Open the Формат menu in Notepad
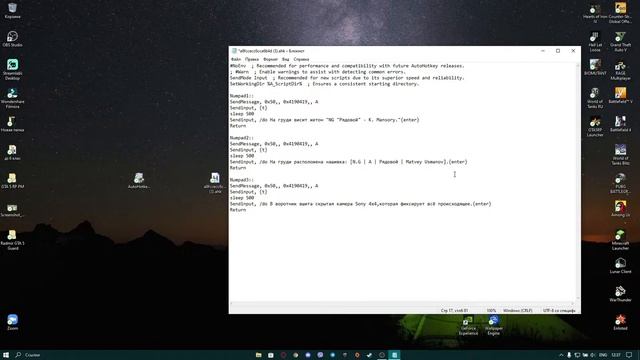640x360 pixels. (270, 59)
